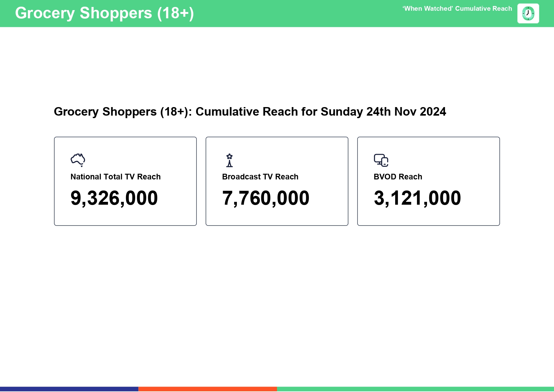Click the 9,326,000 reach figure
The height and width of the screenshot is (392, 554).
pos(114,198)
